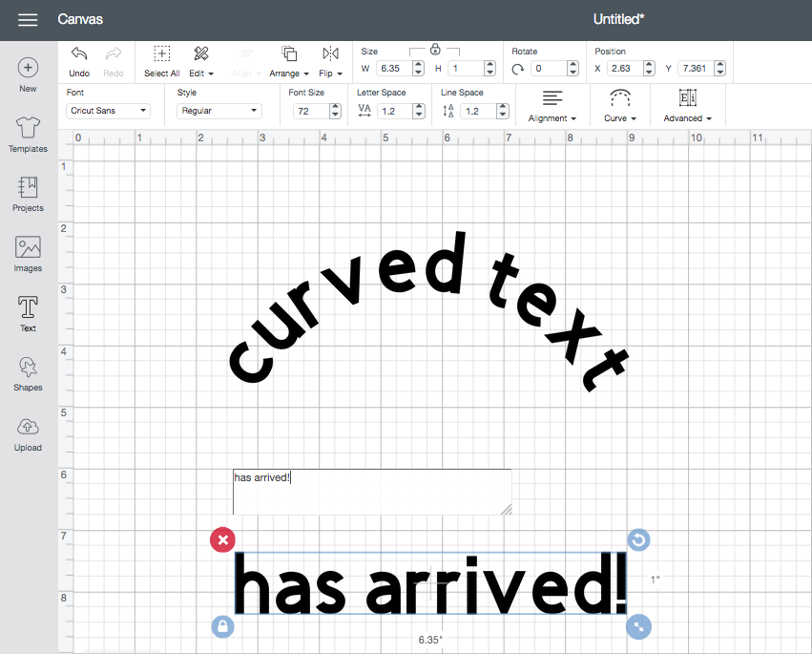Select the 'has arrived!' text object
Screen dimensions: 812x654
430,583
